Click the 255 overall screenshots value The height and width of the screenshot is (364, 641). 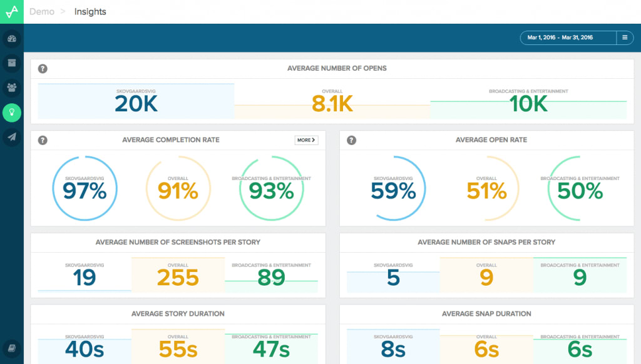[178, 278]
